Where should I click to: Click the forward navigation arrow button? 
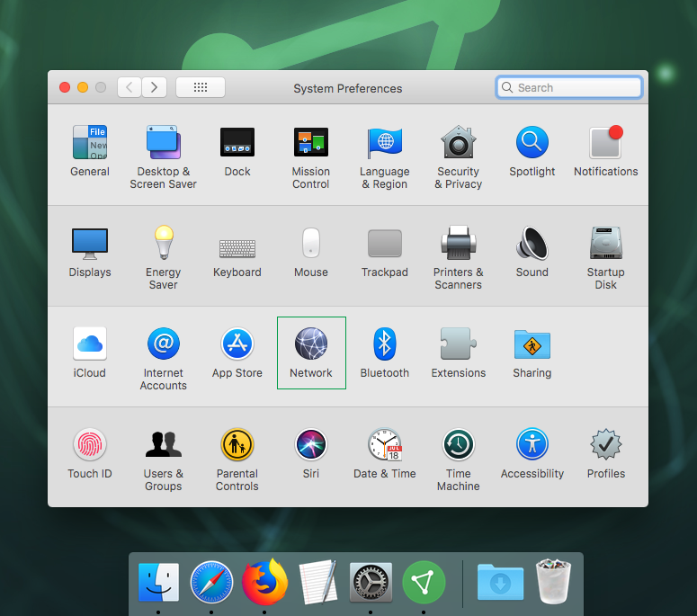coord(155,87)
